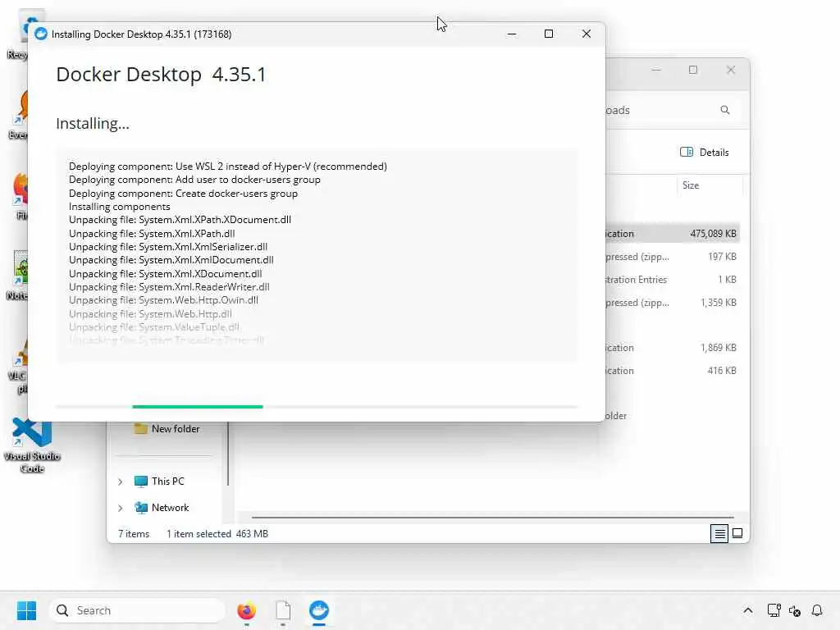Open the display connection tray icon
Viewport: 840px width, 630px height.
tap(774, 610)
